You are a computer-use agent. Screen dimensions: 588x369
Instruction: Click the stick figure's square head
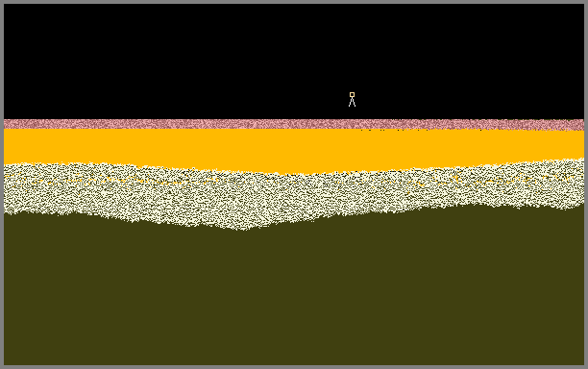(x=352, y=94)
